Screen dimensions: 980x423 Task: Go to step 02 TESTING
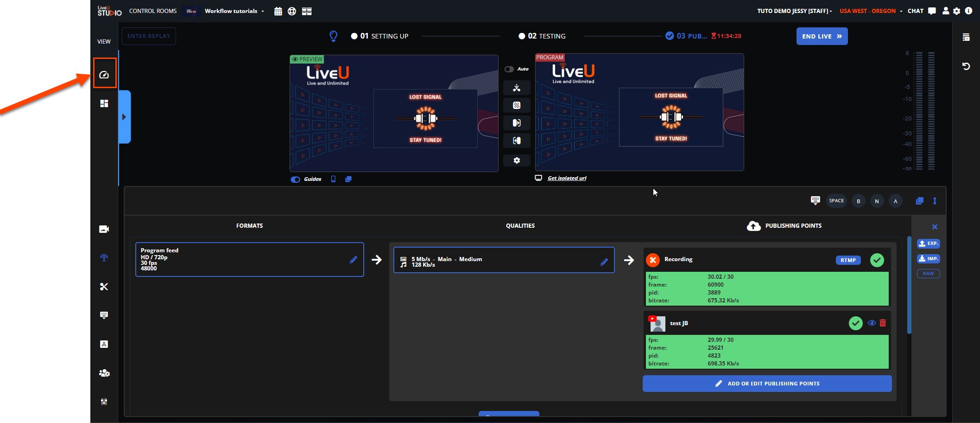[542, 36]
